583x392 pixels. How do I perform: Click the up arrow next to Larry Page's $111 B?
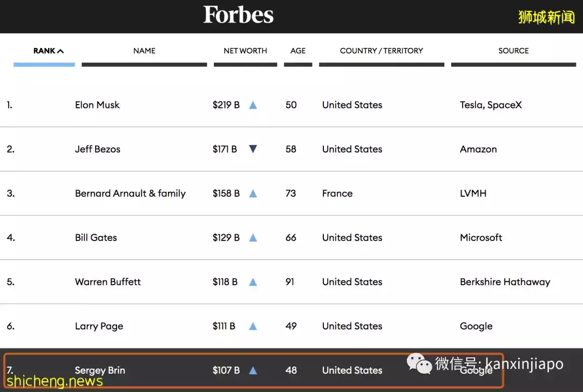253,326
